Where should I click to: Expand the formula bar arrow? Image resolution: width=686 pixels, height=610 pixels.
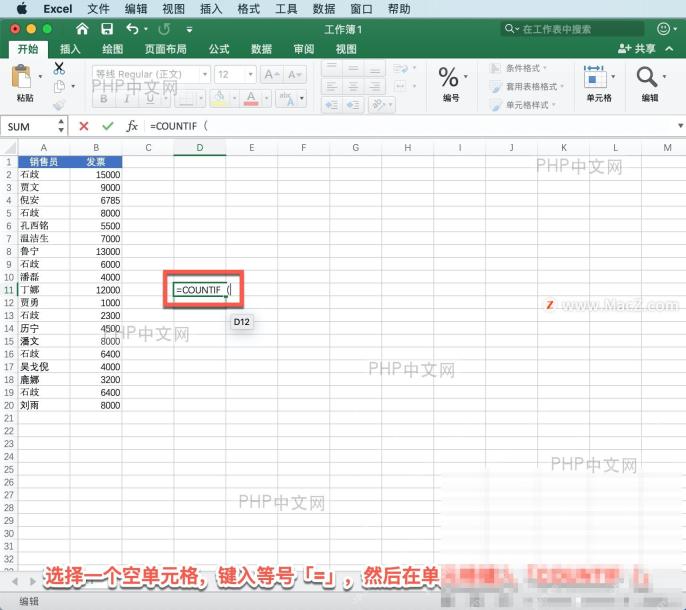[680, 126]
